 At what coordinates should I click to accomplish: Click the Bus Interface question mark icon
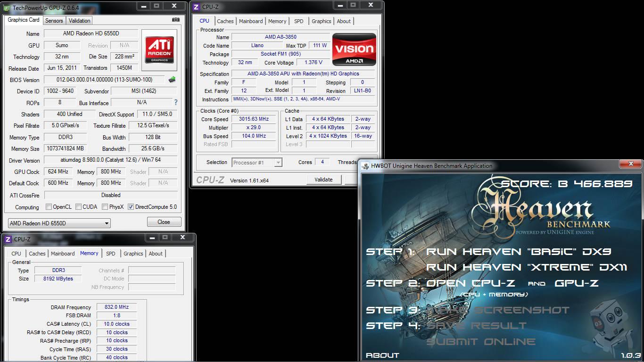point(176,102)
